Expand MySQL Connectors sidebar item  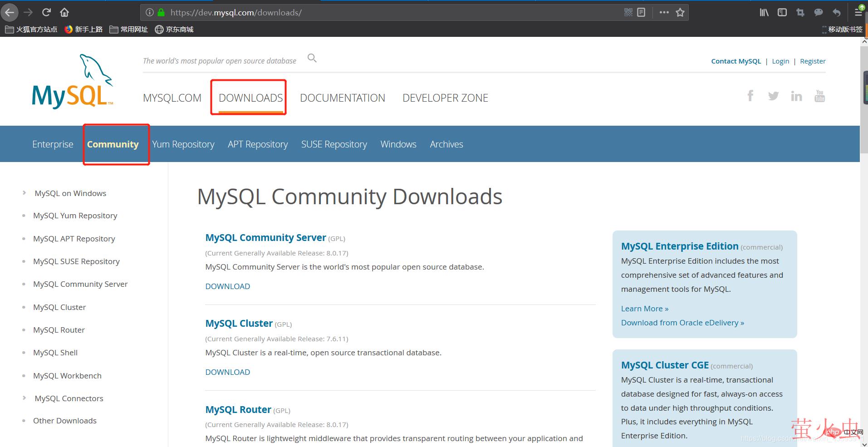pos(25,398)
